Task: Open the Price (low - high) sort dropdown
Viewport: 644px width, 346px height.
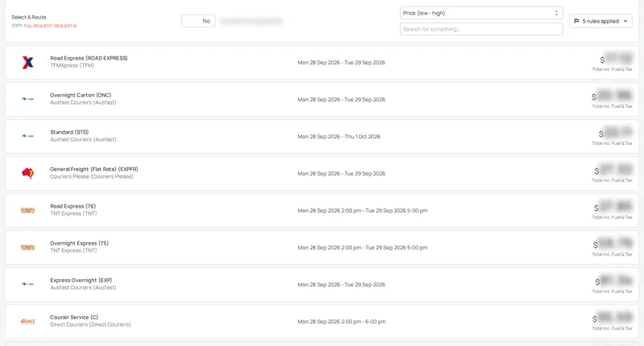Action: 481,13
